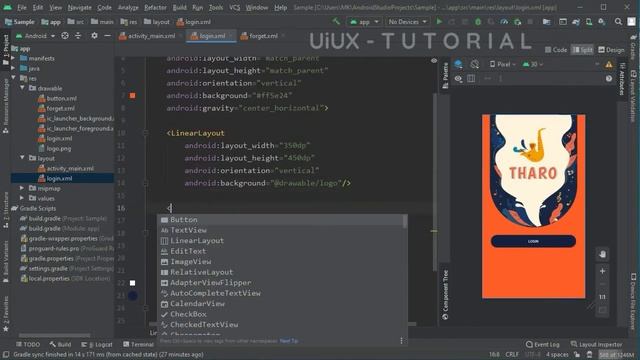Open the Pixel device dropdown in preview
Viewport: 640px width, 360px height.
tap(503, 64)
